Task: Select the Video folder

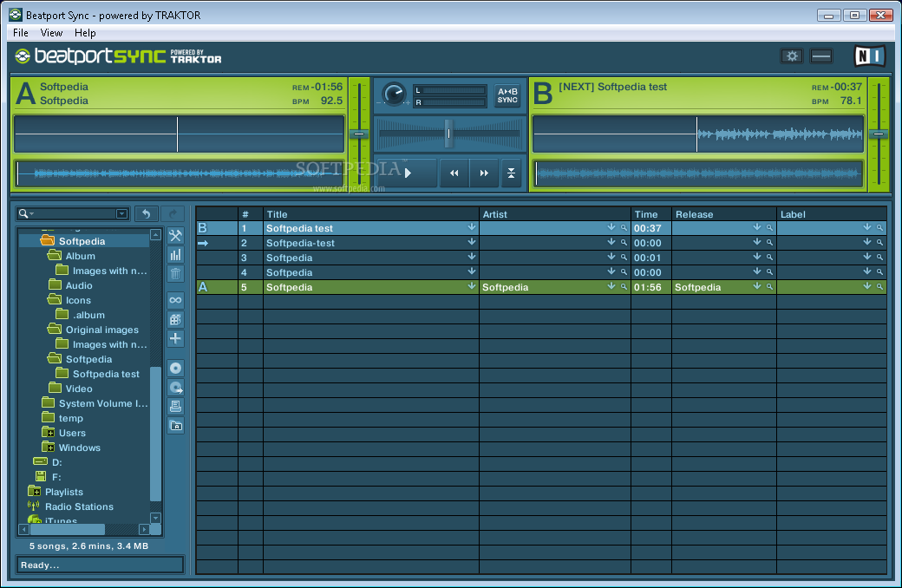Action: (x=79, y=389)
